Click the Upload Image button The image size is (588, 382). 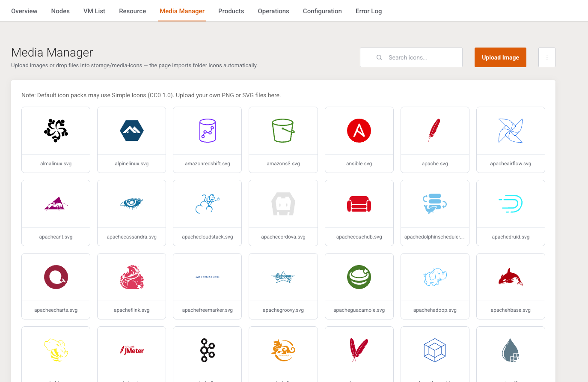pyautogui.click(x=500, y=57)
